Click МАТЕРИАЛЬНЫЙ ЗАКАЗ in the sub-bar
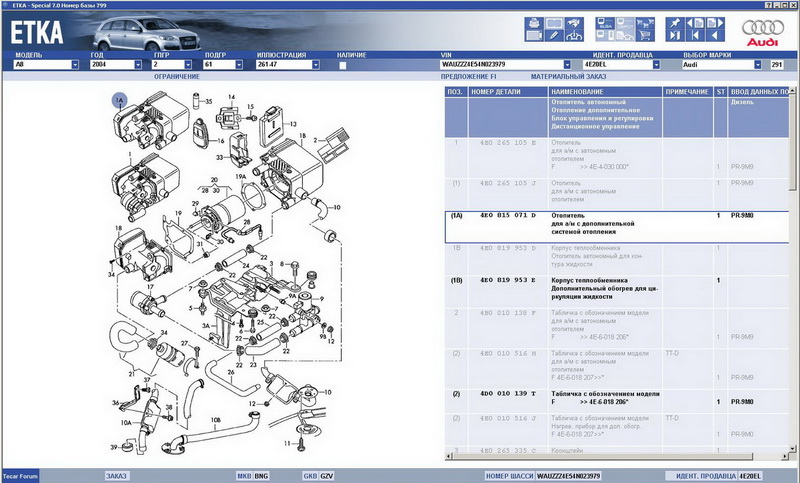Image resolution: width=800 pixels, height=483 pixels. pos(568,77)
